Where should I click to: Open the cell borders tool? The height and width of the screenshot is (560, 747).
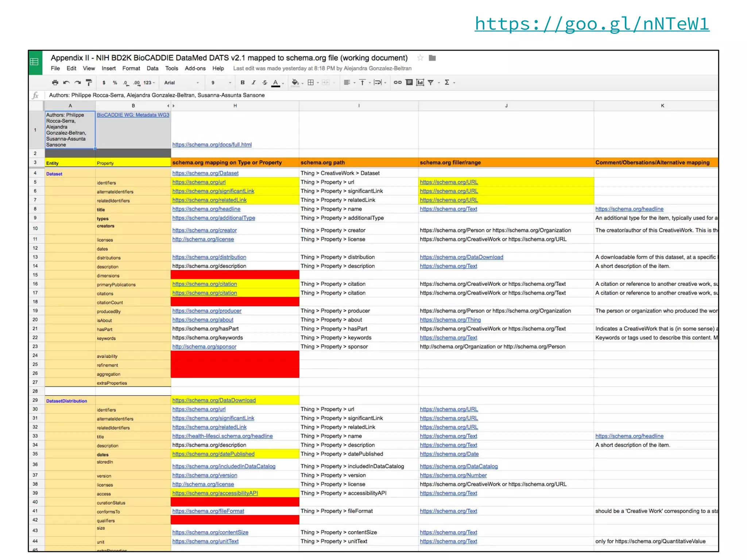(311, 83)
